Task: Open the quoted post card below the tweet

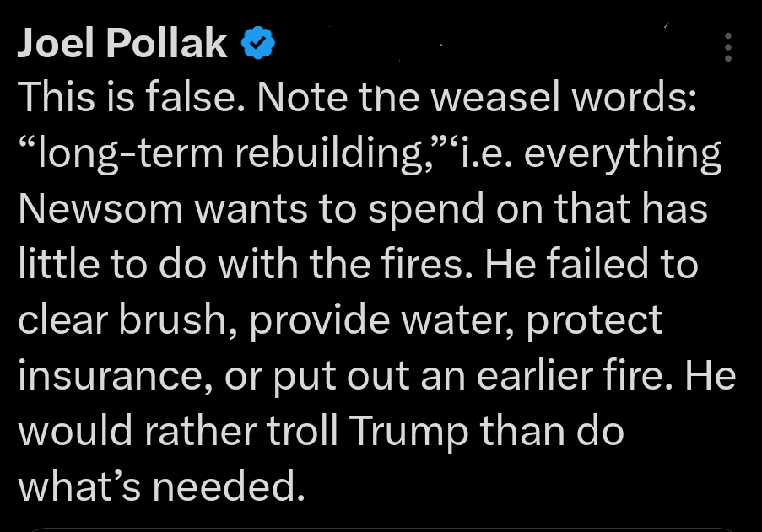Action: pyautogui.click(x=380, y=528)
